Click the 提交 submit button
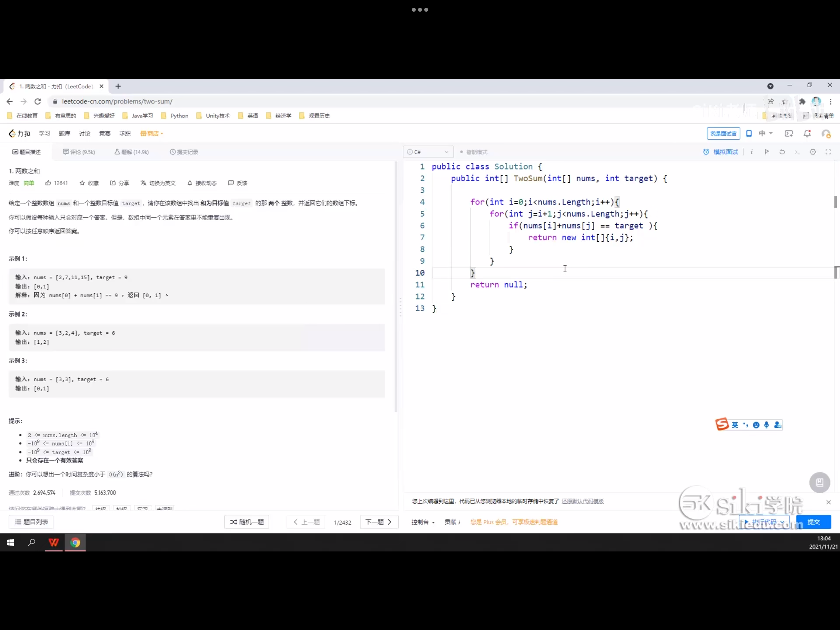Image resolution: width=840 pixels, height=630 pixels. (813, 522)
